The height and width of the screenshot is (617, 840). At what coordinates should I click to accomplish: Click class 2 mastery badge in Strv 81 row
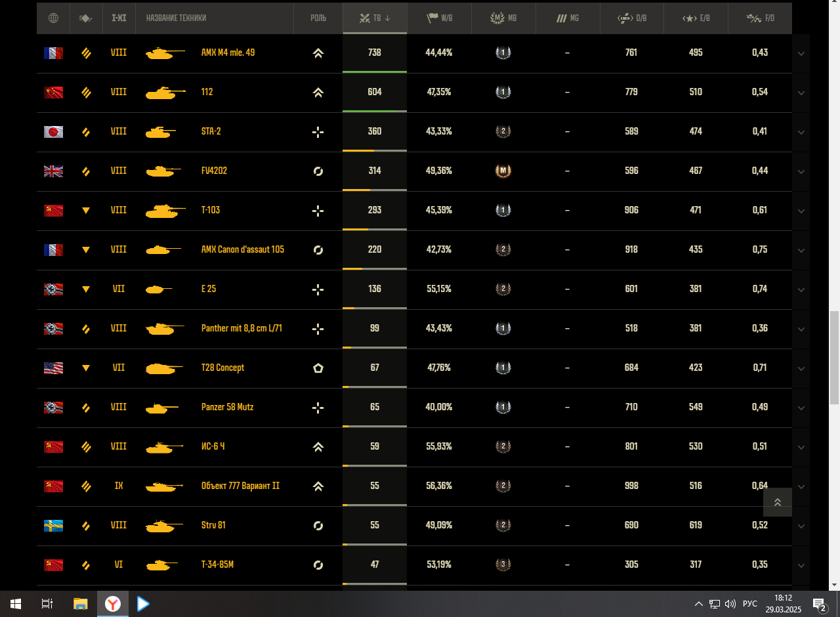pyautogui.click(x=503, y=525)
